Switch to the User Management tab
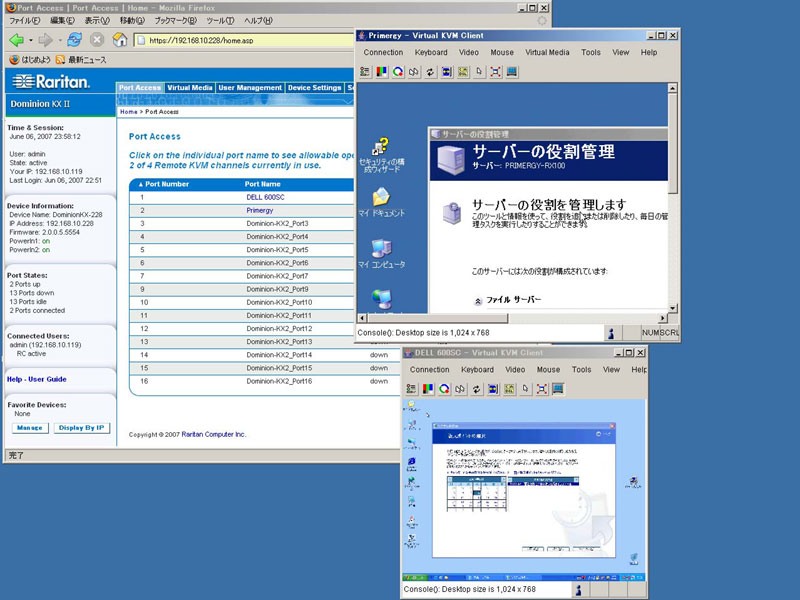800x600 pixels. (250, 88)
